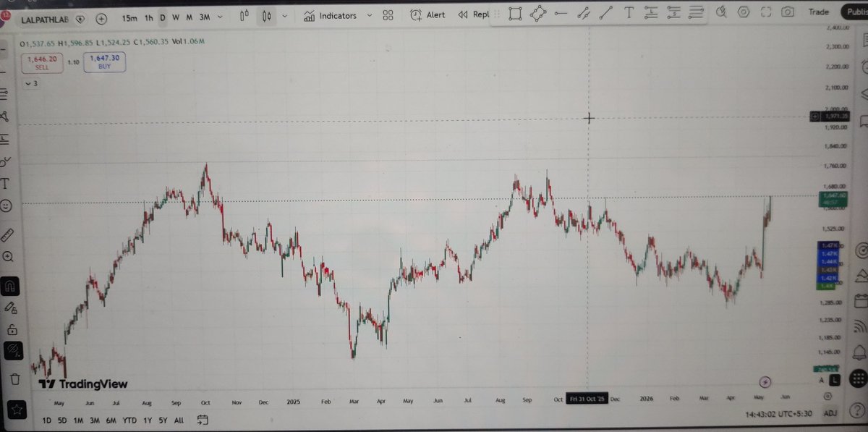Set the date range to 5D
Image resolution: width=868 pixels, height=432 pixels.
[62, 420]
